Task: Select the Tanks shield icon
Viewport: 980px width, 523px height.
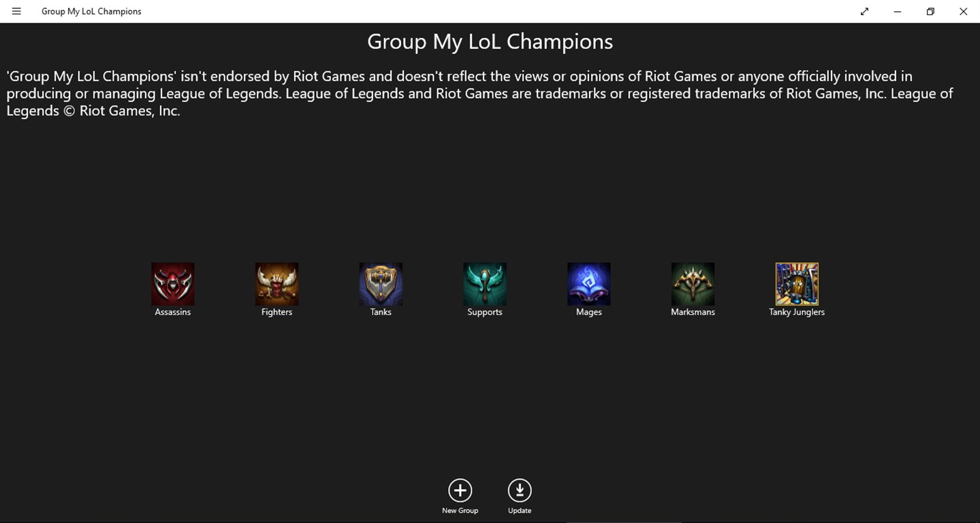Action: pyautogui.click(x=381, y=284)
